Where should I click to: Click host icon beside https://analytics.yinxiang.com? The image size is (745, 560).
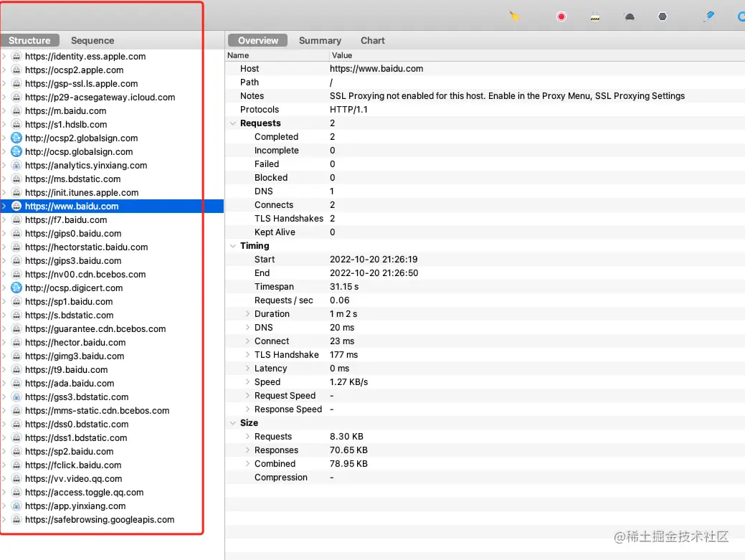16,166
